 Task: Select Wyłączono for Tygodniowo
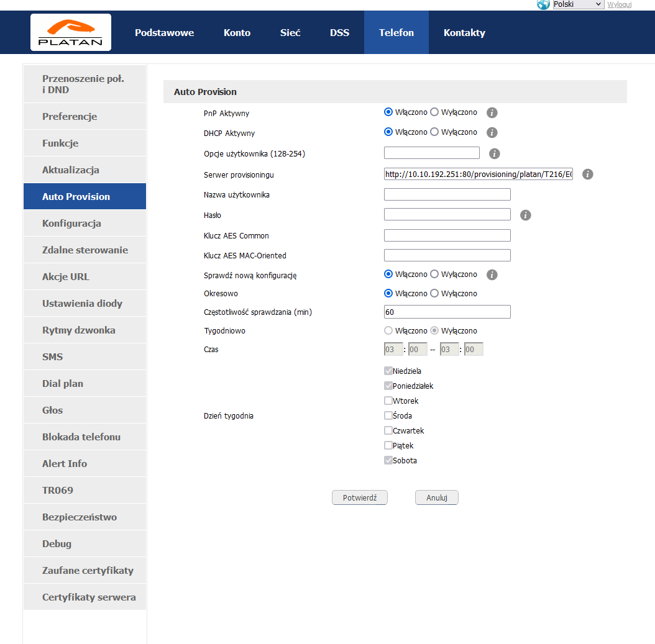tap(434, 330)
